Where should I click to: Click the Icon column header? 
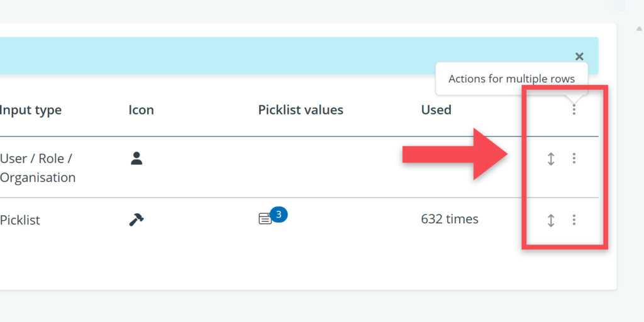click(x=141, y=110)
